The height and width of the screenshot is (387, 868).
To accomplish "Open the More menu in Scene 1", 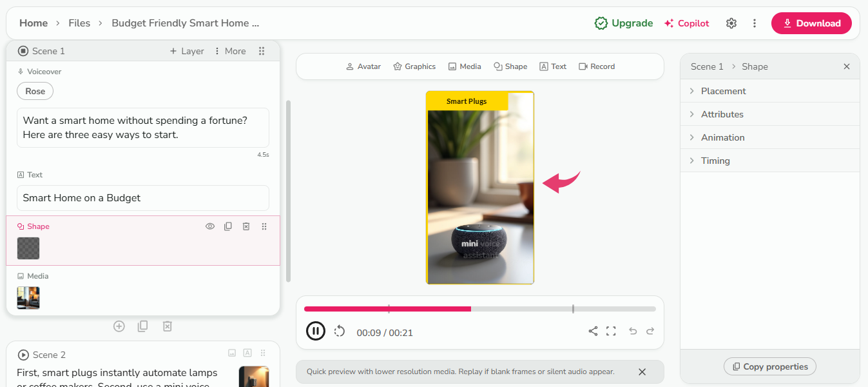I will (230, 50).
